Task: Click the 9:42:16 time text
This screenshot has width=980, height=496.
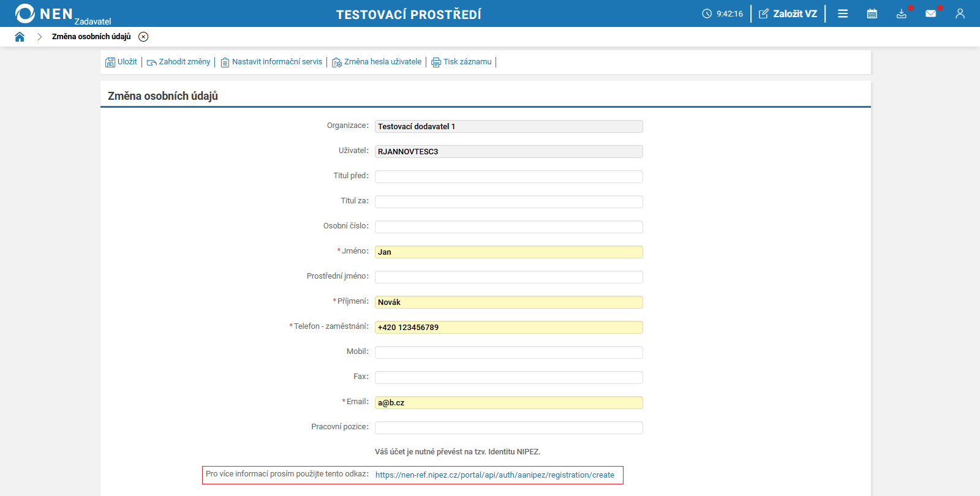Action: click(x=729, y=13)
